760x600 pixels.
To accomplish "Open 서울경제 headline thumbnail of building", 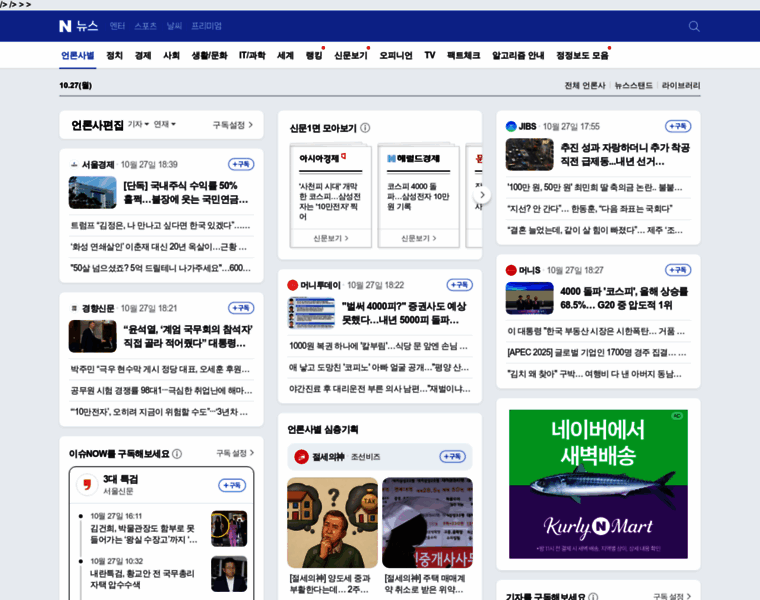I will click(93, 192).
